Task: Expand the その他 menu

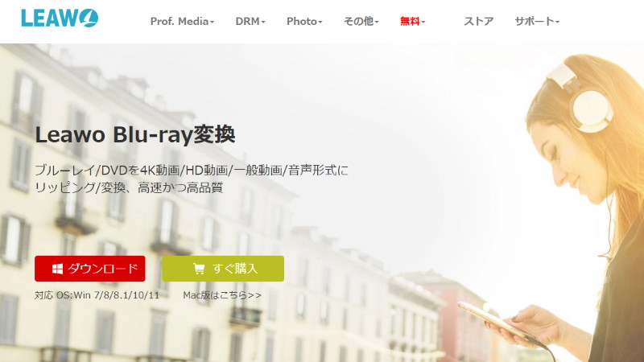Action: point(361,22)
